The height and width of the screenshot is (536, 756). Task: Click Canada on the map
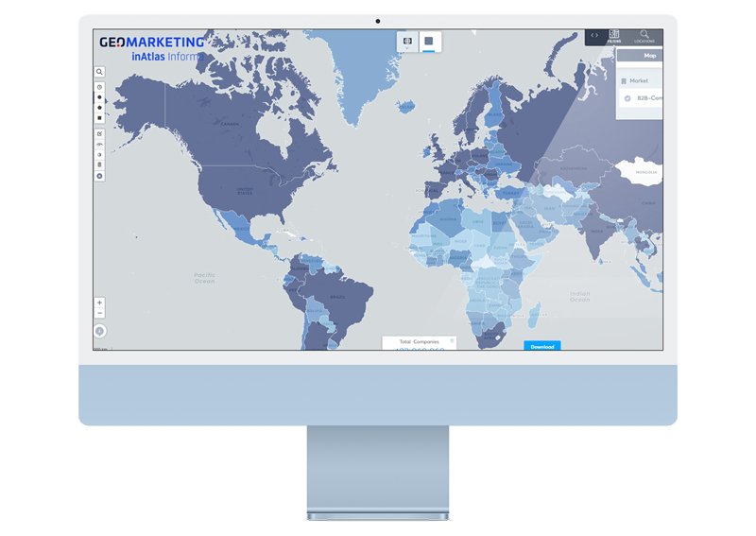tap(229, 123)
